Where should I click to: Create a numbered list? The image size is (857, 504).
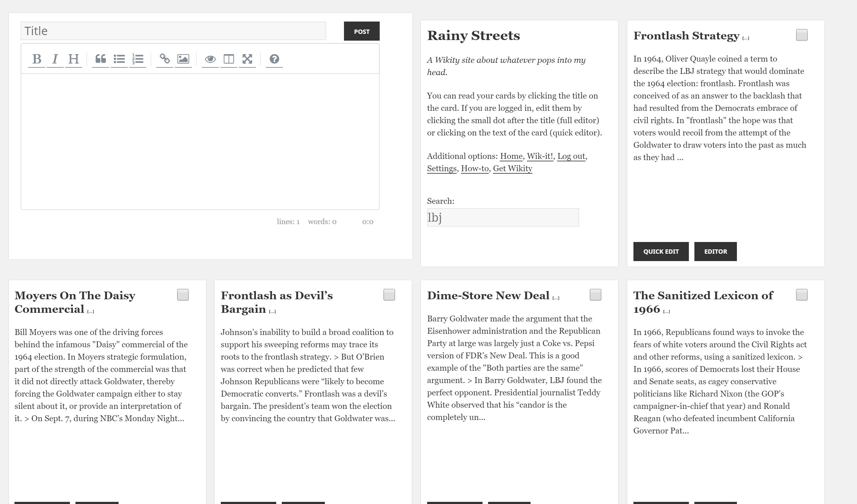pos(138,59)
